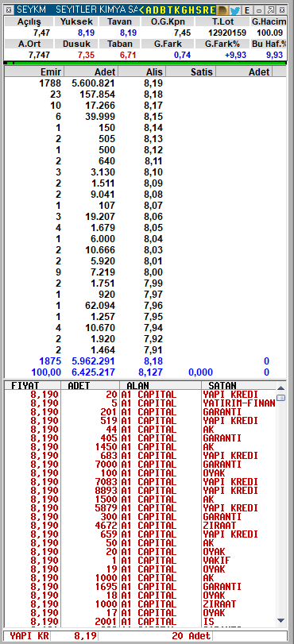
Task: Click the G.Fark% label
Action: click(222, 44)
